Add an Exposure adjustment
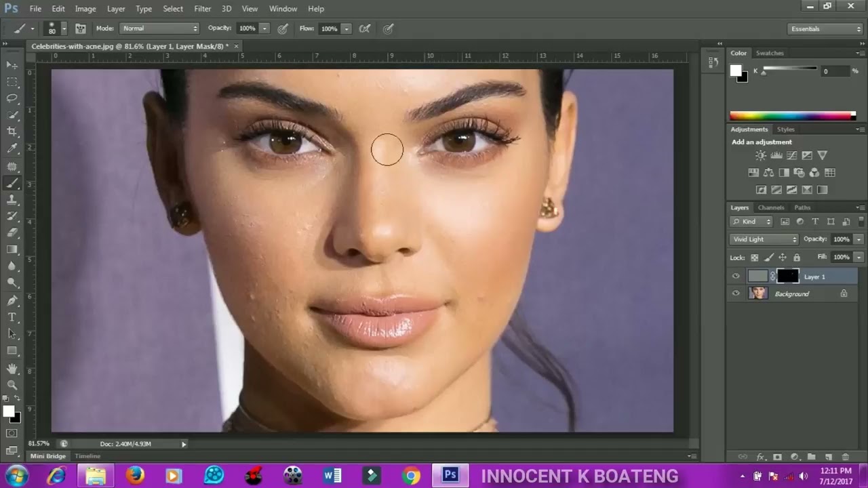This screenshot has width=868, height=488. [807, 155]
